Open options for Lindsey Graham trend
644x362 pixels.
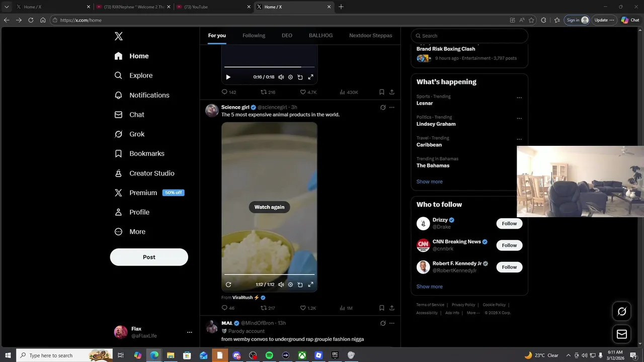[x=519, y=119]
